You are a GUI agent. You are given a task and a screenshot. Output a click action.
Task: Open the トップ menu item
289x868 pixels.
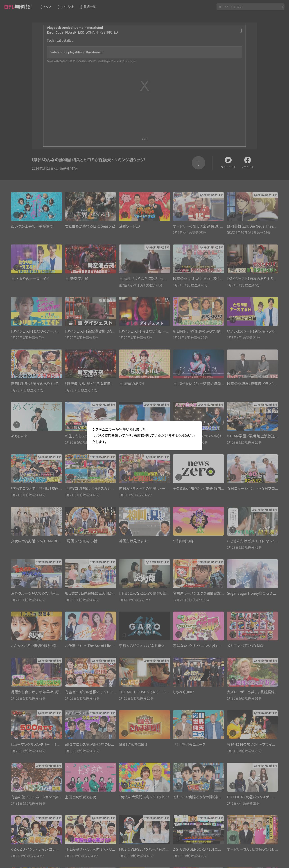(46, 7)
